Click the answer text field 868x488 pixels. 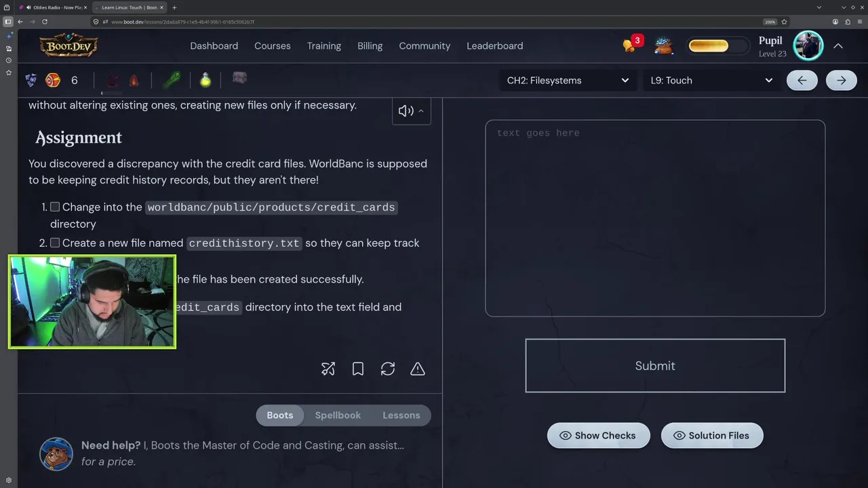click(x=655, y=218)
